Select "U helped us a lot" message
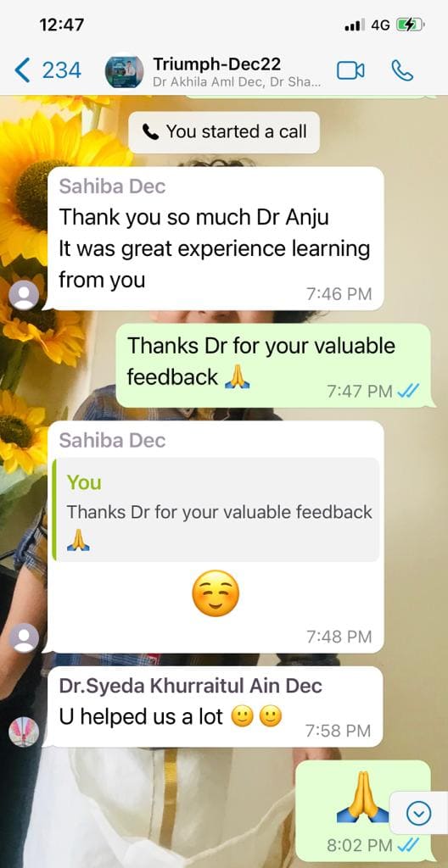 (216, 706)
